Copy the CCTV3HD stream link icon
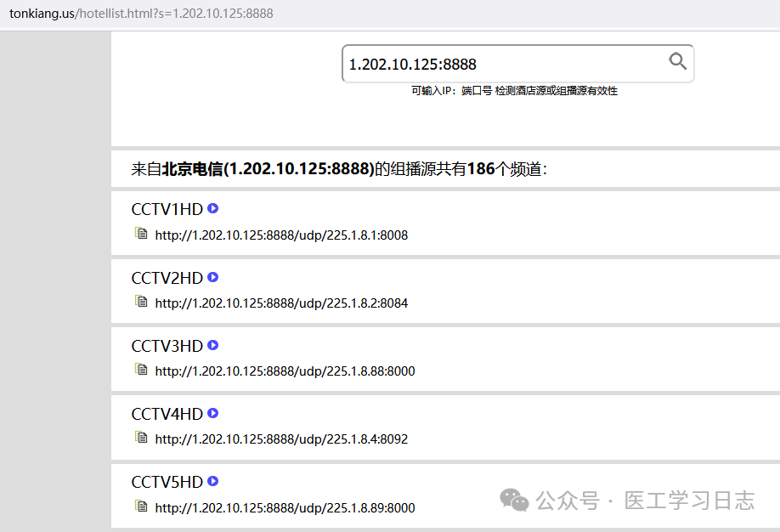This screenshot has width=780, height=532. (x=141, y=370)
